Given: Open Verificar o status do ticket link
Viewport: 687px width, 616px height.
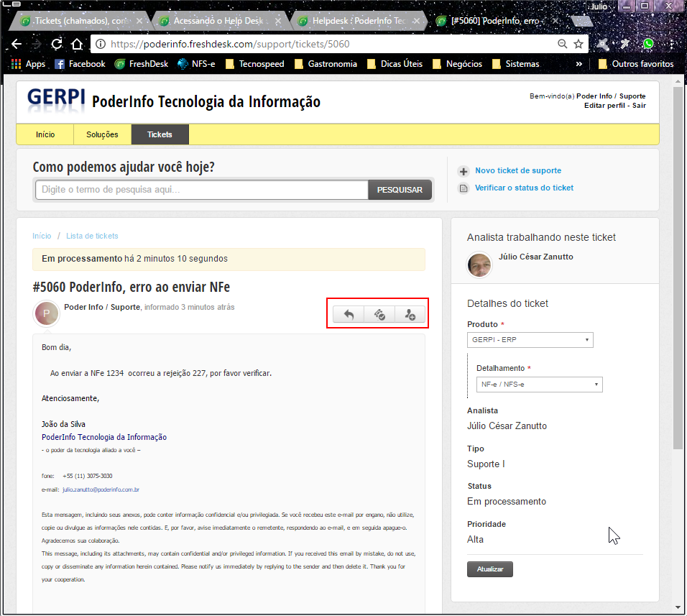Looking at the screenshot, I should [x=524, y=188].
